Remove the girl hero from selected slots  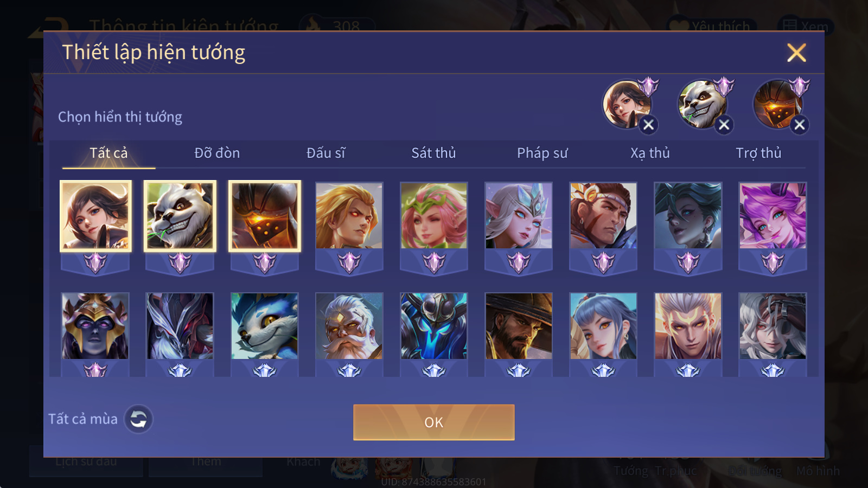pyautogui.click(x=648, y=125)
